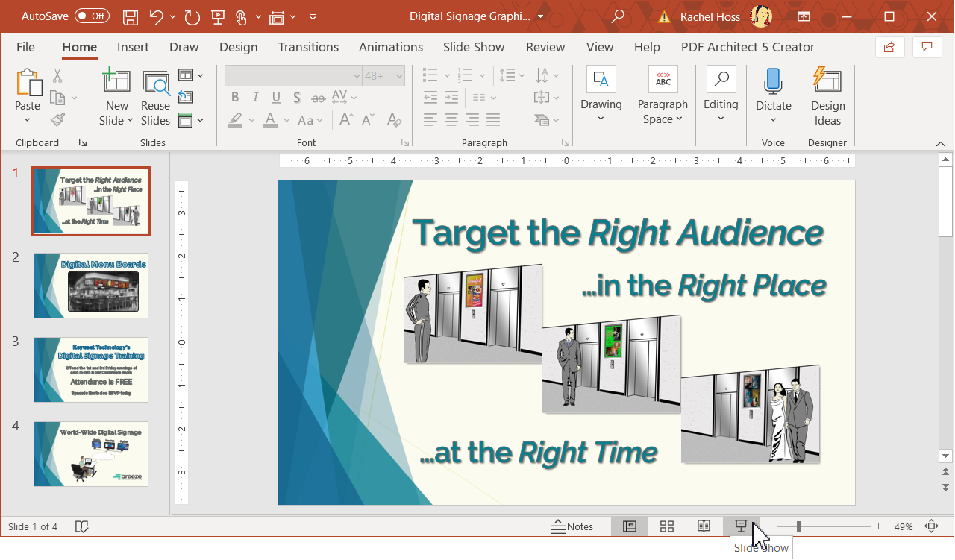
Task: Open the font size dropdown
Action: 399,76
